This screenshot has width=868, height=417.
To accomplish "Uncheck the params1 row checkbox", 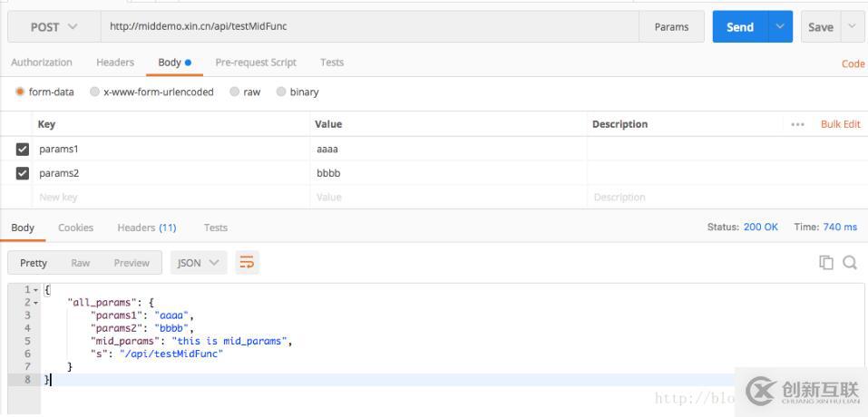I will [23, 149].
